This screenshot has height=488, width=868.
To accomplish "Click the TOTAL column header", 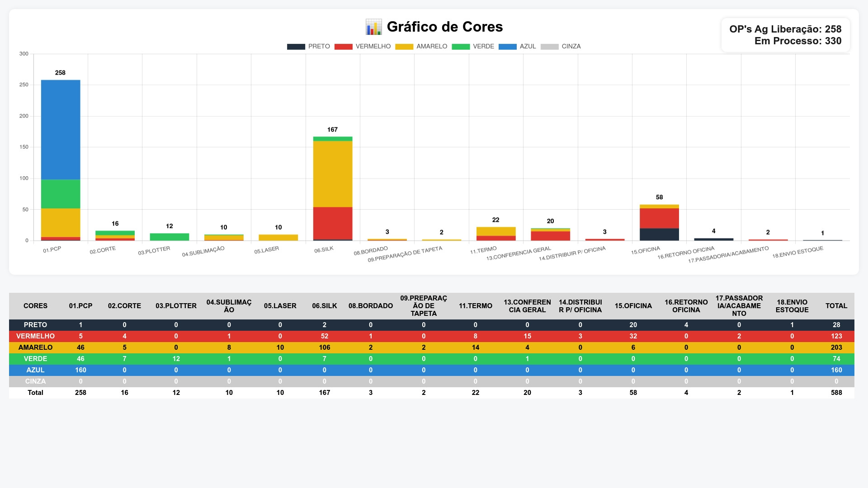I will pyautogui.click(x=836, y=306).
